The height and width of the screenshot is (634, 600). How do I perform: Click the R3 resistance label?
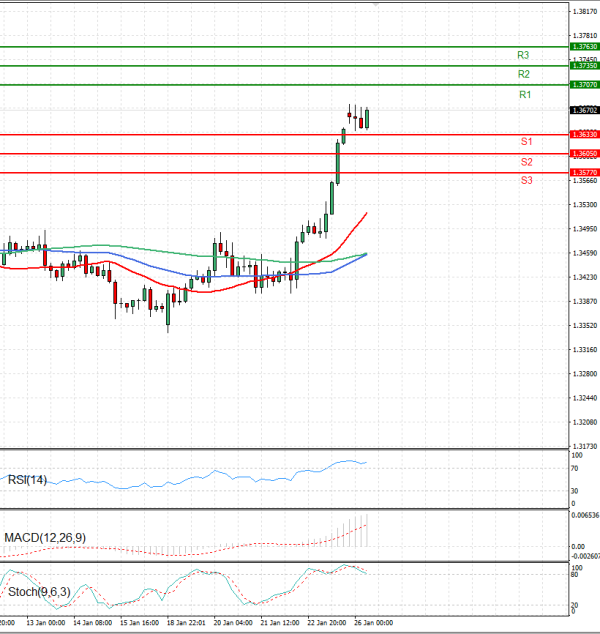[524, 55]
